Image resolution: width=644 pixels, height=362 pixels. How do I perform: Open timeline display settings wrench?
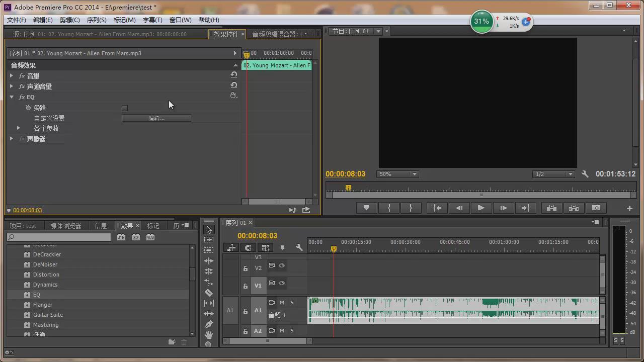pos(299,247)
